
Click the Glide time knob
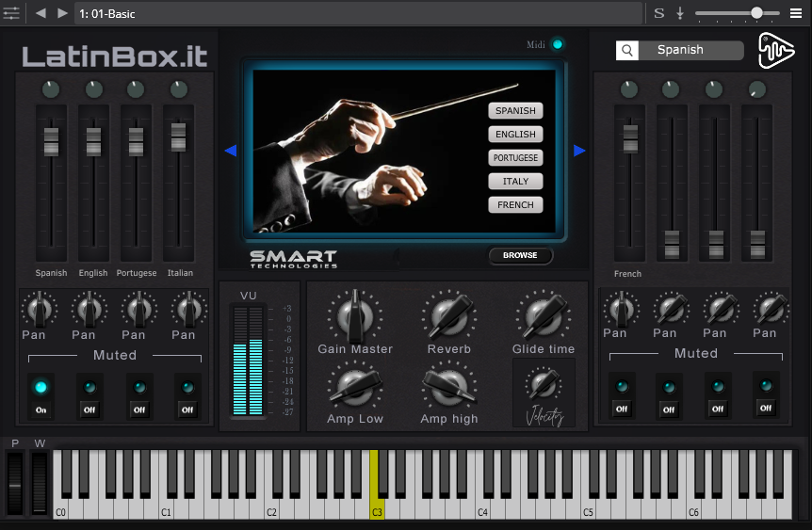[x=544, y=315]
